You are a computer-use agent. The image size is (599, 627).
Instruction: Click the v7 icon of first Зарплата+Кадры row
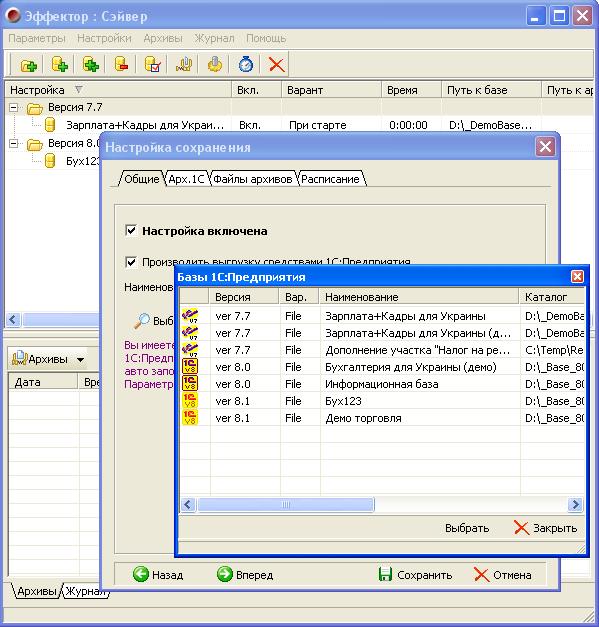pos(190,315)
